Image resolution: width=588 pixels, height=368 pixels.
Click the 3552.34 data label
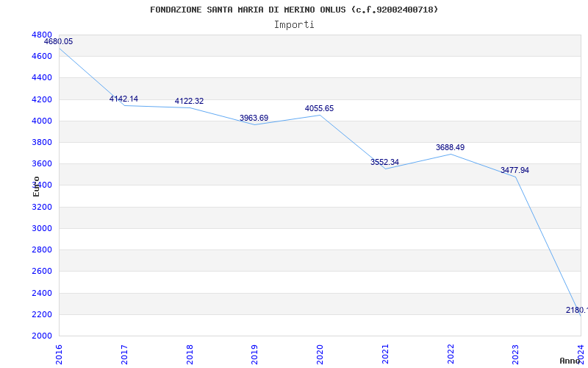point(384,162)
